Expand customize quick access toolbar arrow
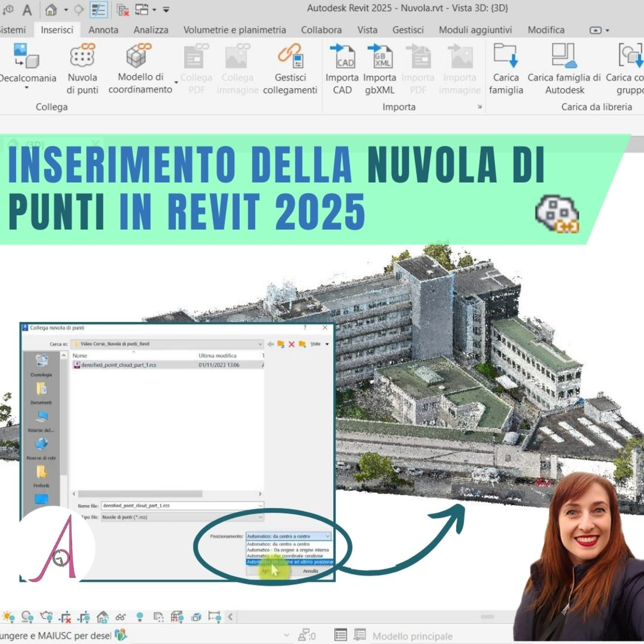644x644 pixels. (166, 10)
